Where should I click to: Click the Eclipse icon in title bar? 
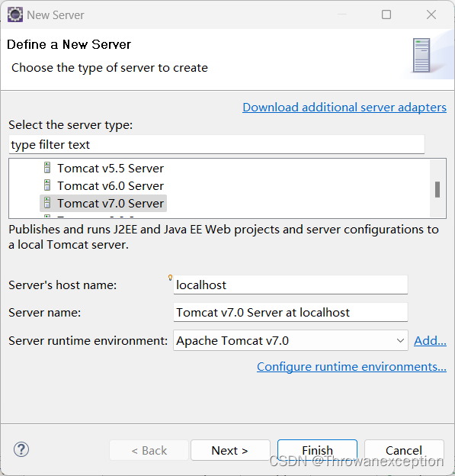pos(15,14)
